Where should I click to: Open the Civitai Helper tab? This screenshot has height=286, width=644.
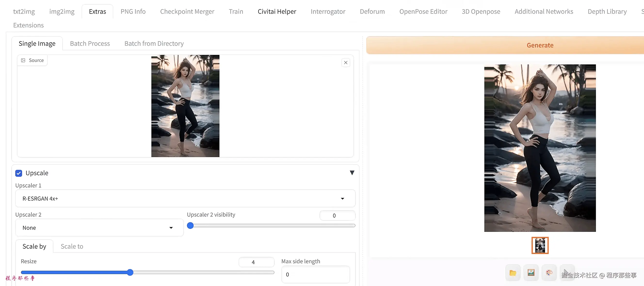click(x=277, y=11)
